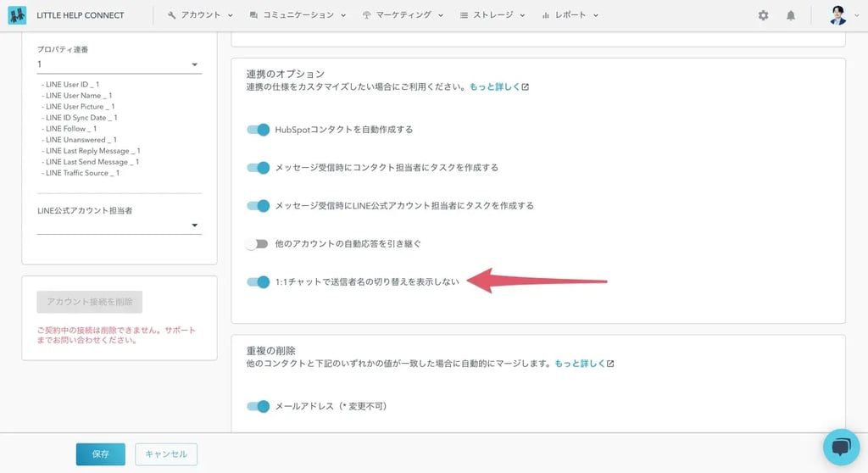Toggle HubSpotコンタクトを自動作成する switch
The image size is (868, 473).
click(x=258, y=130)
